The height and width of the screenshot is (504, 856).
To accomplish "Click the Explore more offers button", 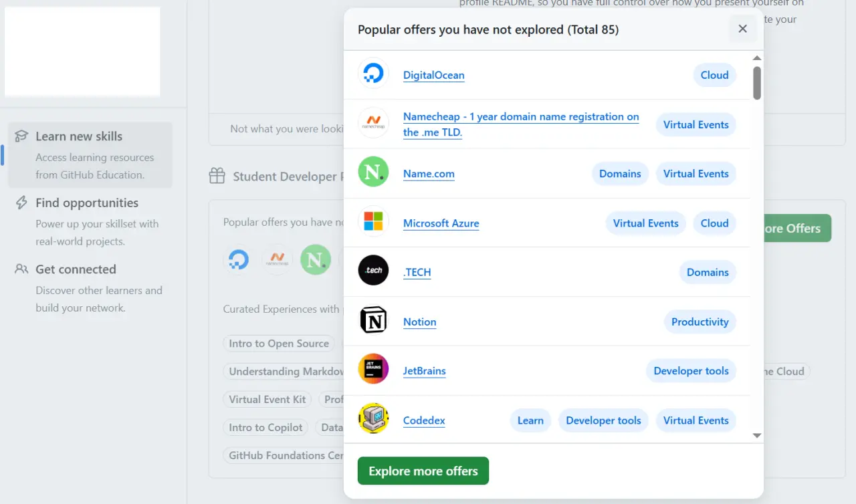I will coord(423,471).
